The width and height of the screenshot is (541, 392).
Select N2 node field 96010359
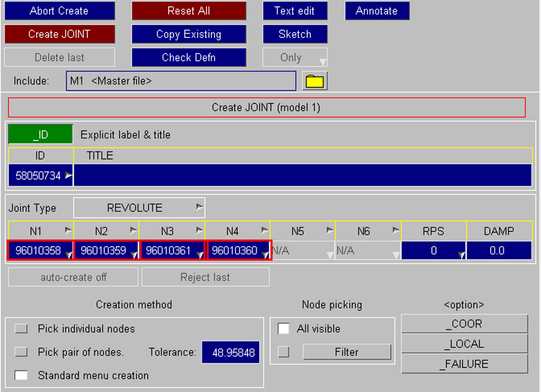click(106, 250)
